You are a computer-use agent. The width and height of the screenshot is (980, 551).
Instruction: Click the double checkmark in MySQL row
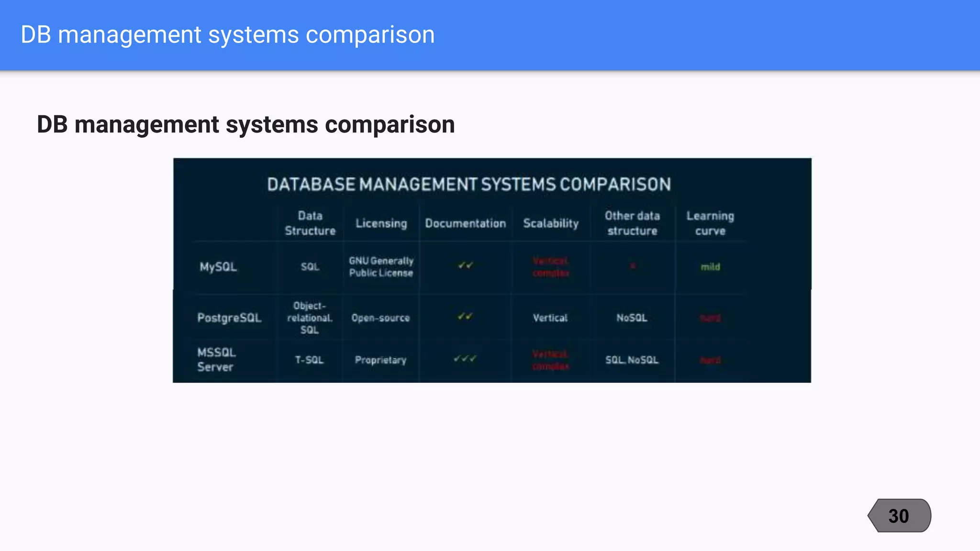pos(465,265)
